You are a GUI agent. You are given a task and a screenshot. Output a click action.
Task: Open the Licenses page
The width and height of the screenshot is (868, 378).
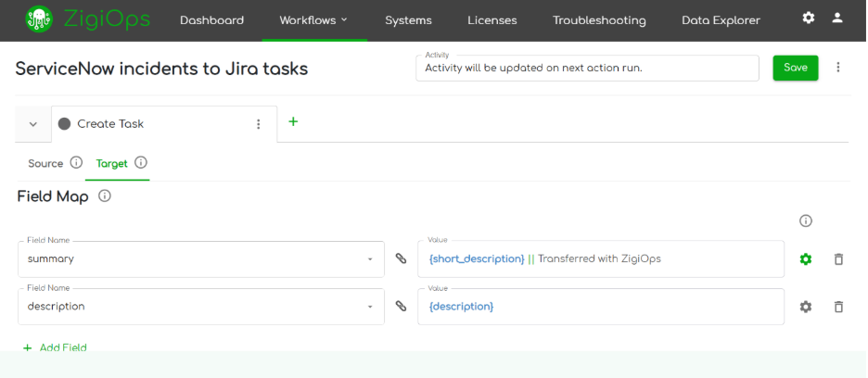(492, 20)
